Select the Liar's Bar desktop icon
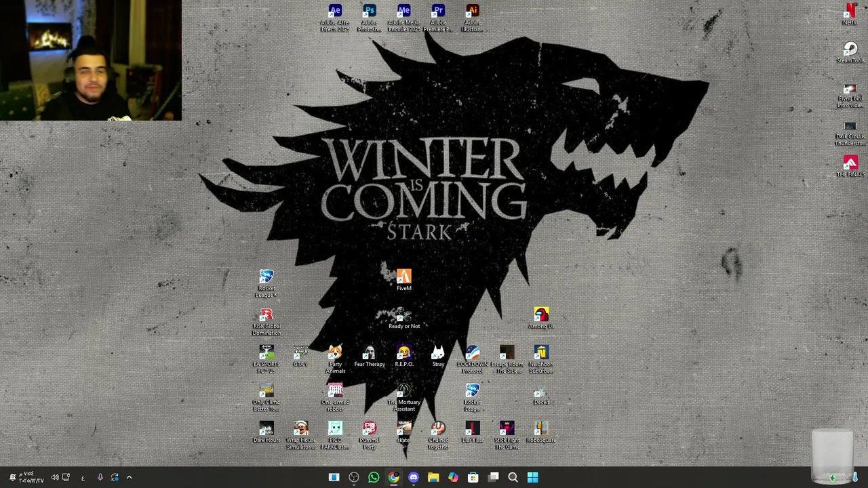The width and height of the screenshot is (868, 488). [473, 432]
